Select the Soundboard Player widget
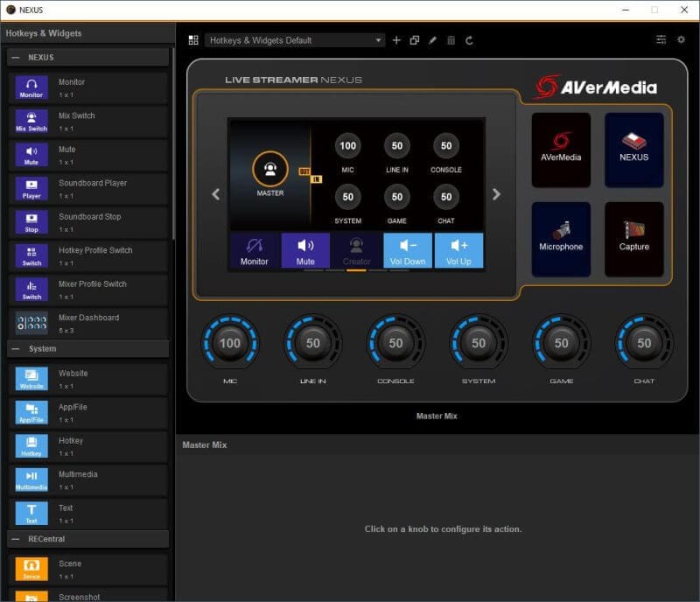 pos(87,189)
